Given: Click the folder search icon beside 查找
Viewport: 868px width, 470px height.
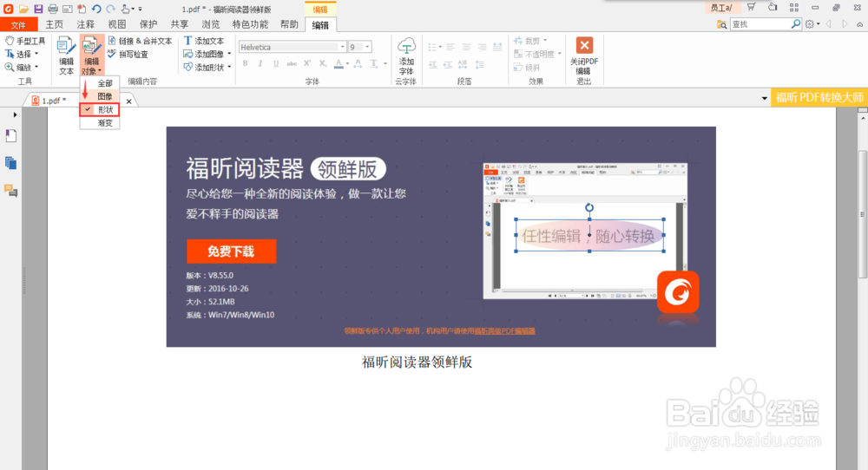Looking at the screenshot, I should [722, 24].
